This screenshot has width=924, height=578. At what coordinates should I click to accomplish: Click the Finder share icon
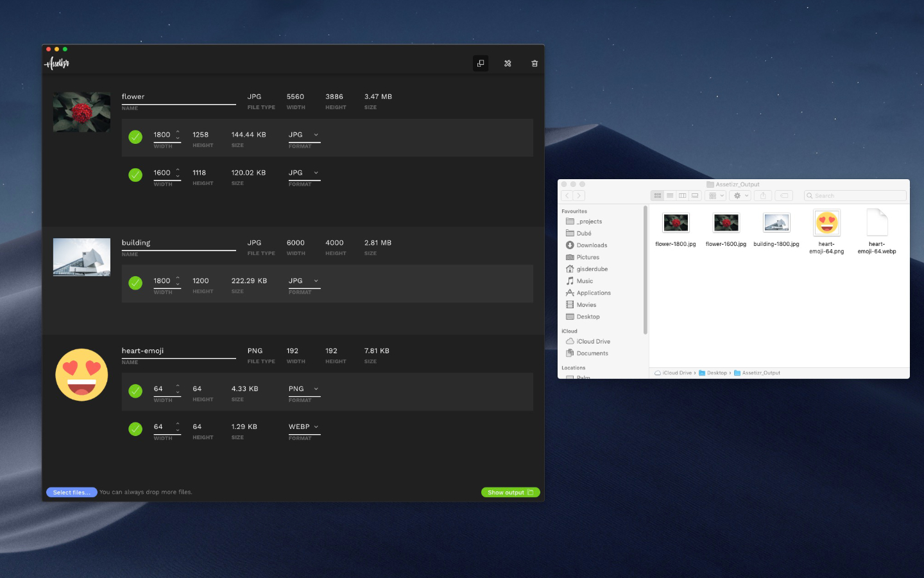click(x=763, y=196)
